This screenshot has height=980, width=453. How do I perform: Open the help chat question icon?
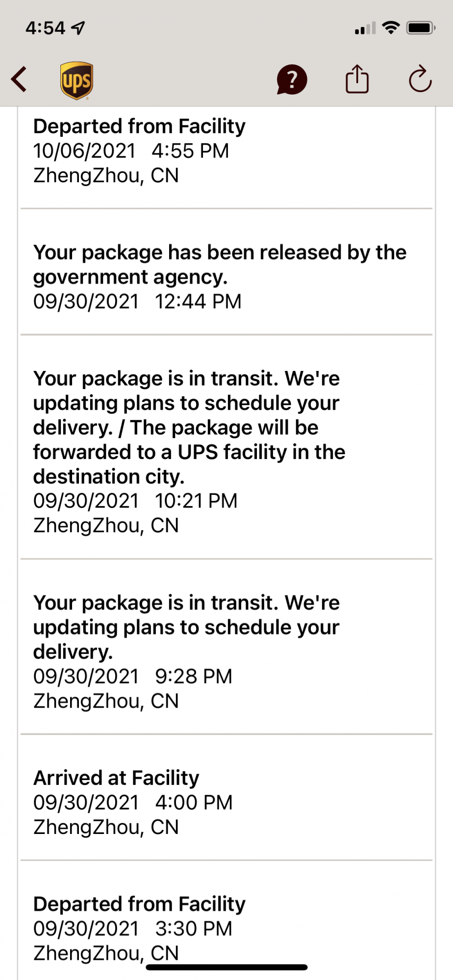click(x=292, y=79)
